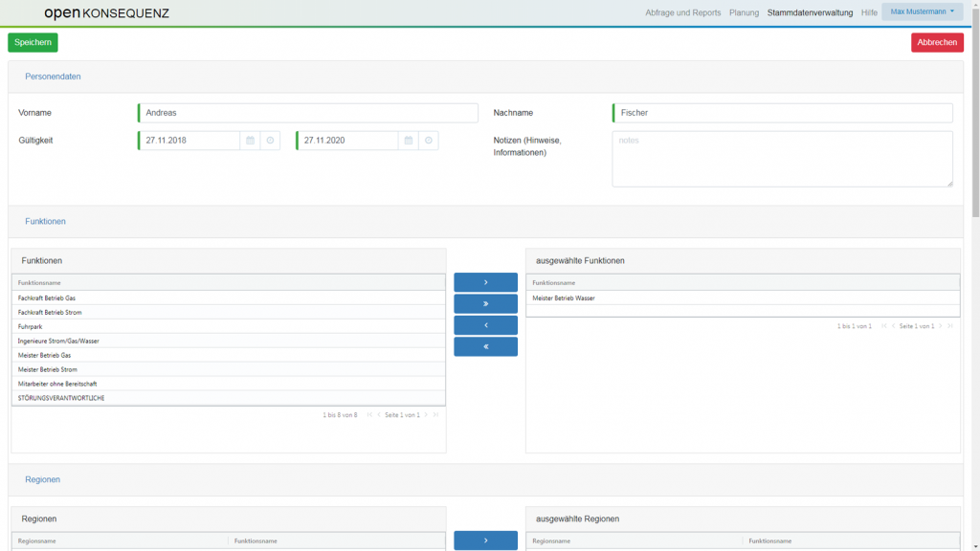
Task: Jump to last page of ausgewählte Funktionen
Action: click(x=950, y=326)
